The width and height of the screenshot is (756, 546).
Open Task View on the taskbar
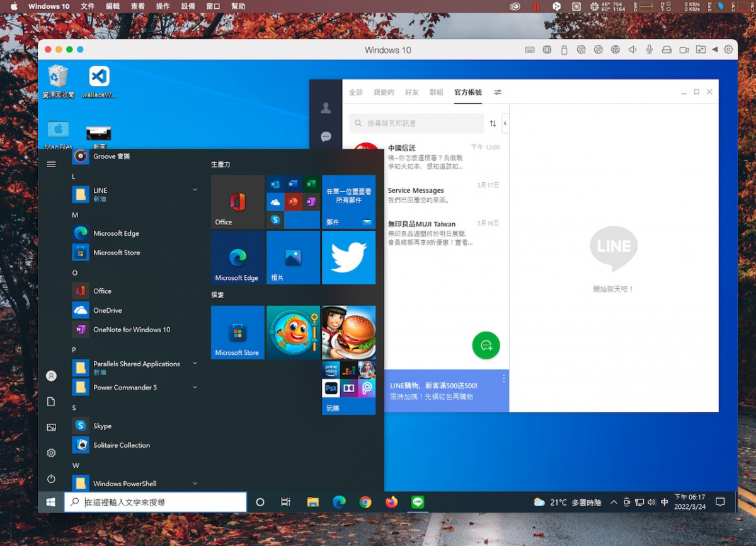coord(285,502)
